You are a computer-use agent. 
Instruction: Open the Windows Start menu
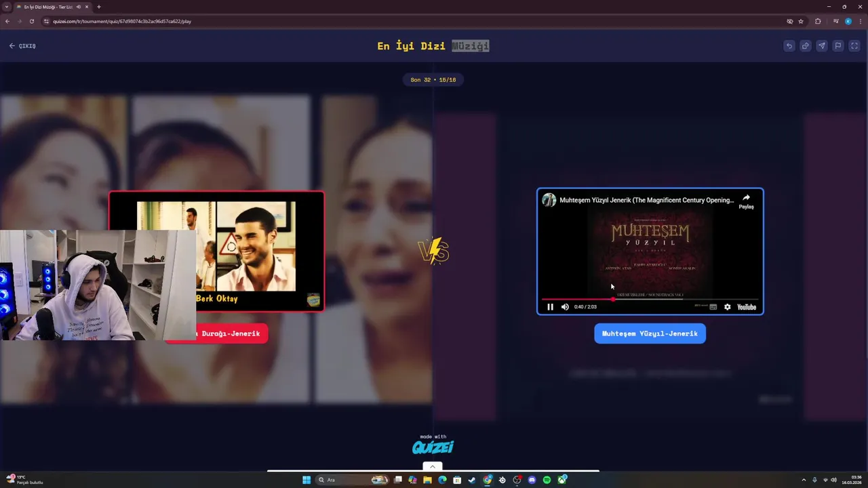tap(307, 480)
